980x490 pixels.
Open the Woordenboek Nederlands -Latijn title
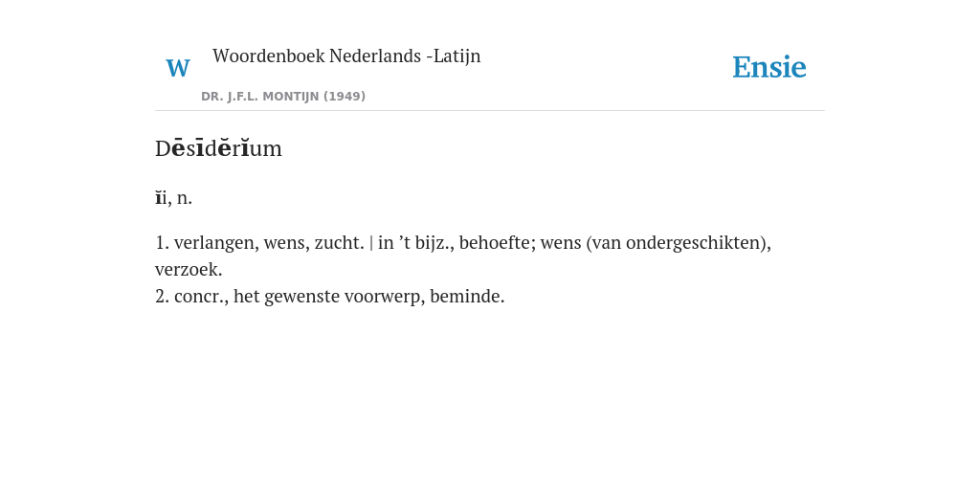[346, 56]
